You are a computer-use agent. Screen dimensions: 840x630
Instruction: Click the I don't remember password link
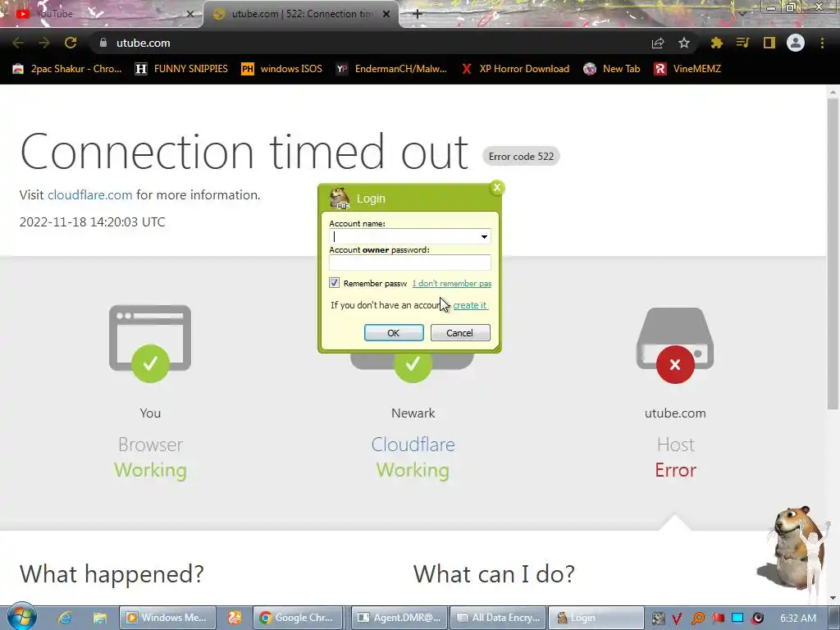452,283
